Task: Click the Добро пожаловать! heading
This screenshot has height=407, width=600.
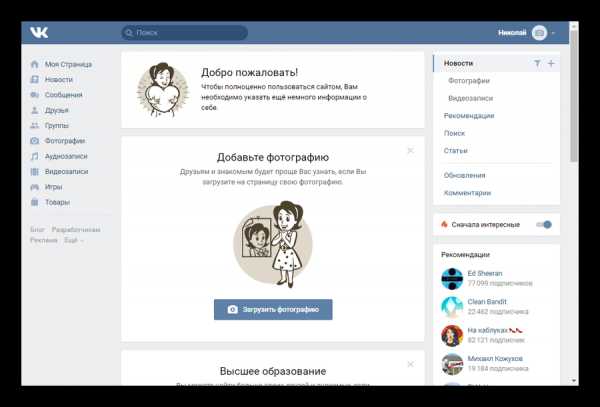Action: point(249,72)
